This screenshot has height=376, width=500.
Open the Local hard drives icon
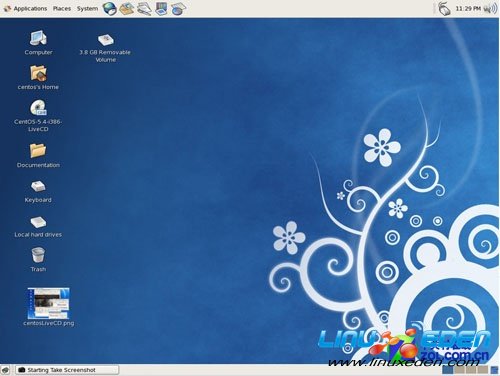38,222
